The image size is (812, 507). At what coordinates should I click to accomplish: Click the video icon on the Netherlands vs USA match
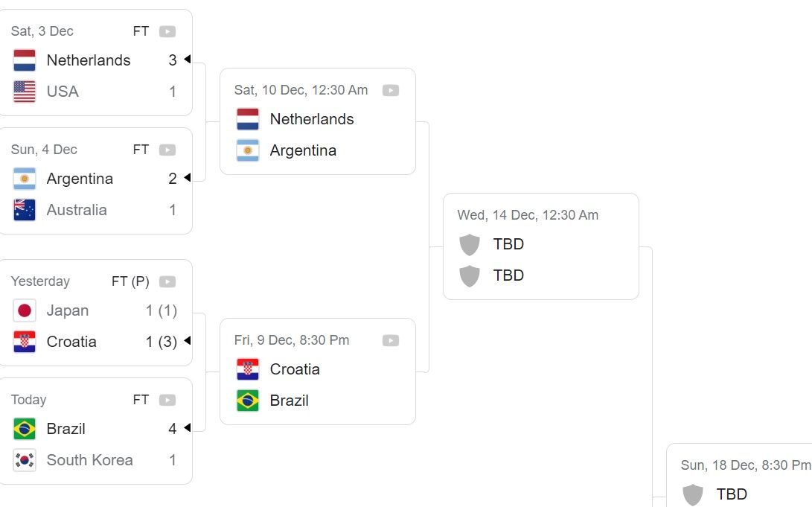click(168, 31)
